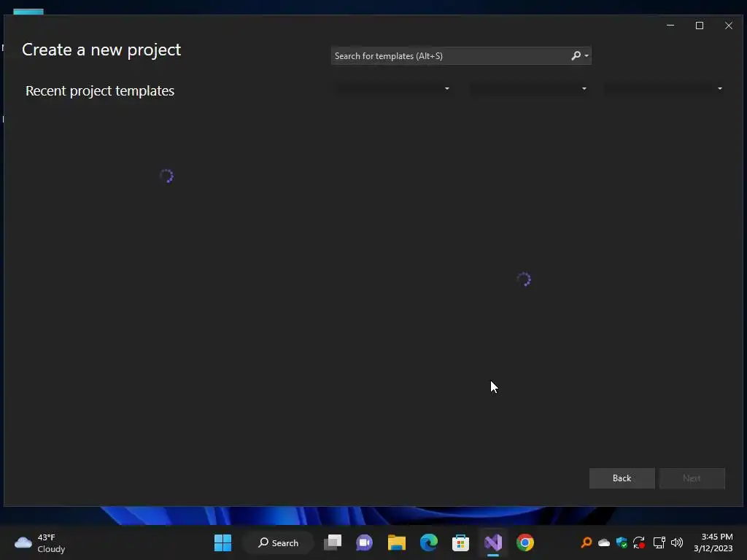This screenshot has height=560, width=747.
Task: Minimize the Create a new project window
Action: click(670, 26)
